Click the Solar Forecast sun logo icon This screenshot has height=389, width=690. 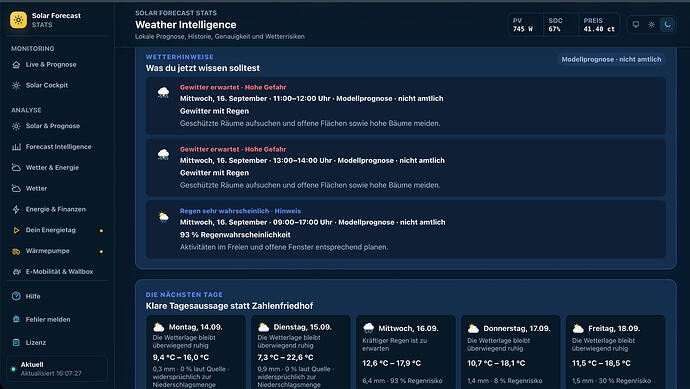[x=18, y=20]
